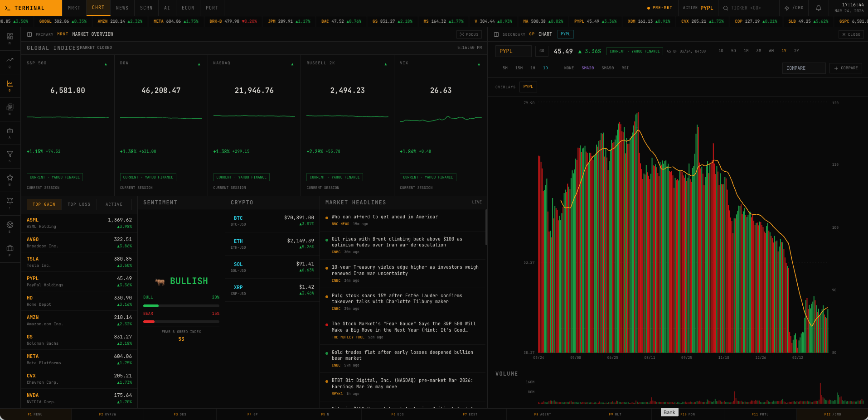The height and width of the screenshot is (420, 868).
Task: Select the 1H interval option
Action: pos(533,68)
